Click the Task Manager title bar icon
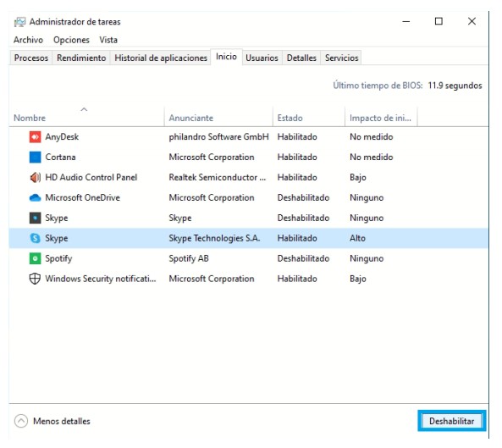The height and width of the screenshot is (448, 502). pos(19,22)
